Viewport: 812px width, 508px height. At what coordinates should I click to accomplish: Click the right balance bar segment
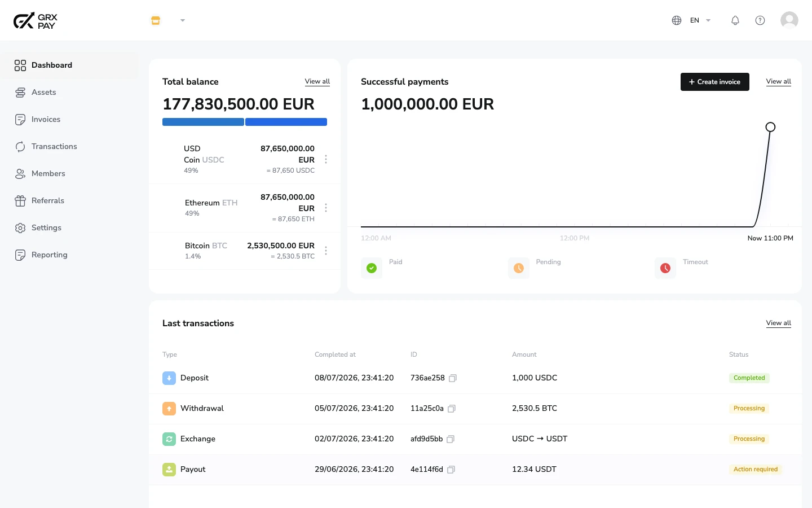coord(286,122)
